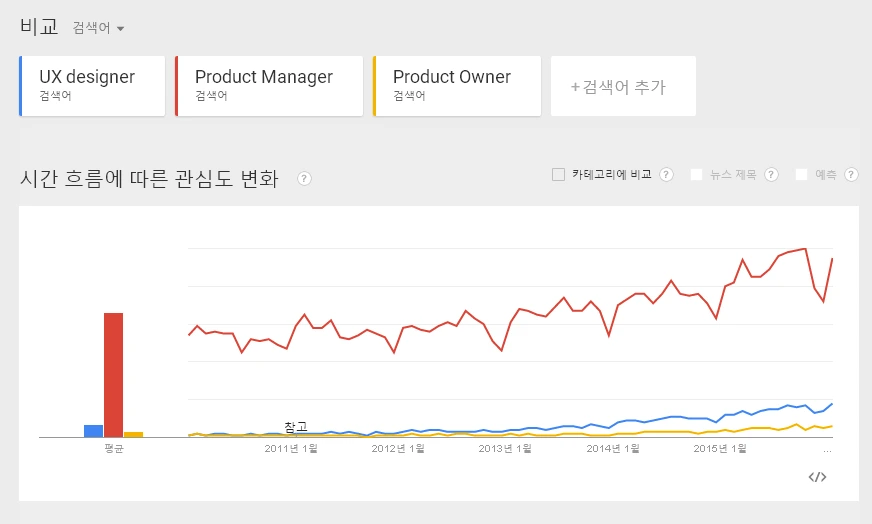Screen dimensions: 872x524
Task: Toggle the 뉴스 제목 checkbox
Action: click(696, 175)
